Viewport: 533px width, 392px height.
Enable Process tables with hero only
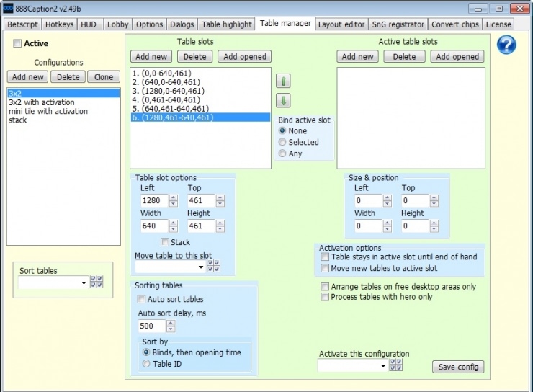325,297
